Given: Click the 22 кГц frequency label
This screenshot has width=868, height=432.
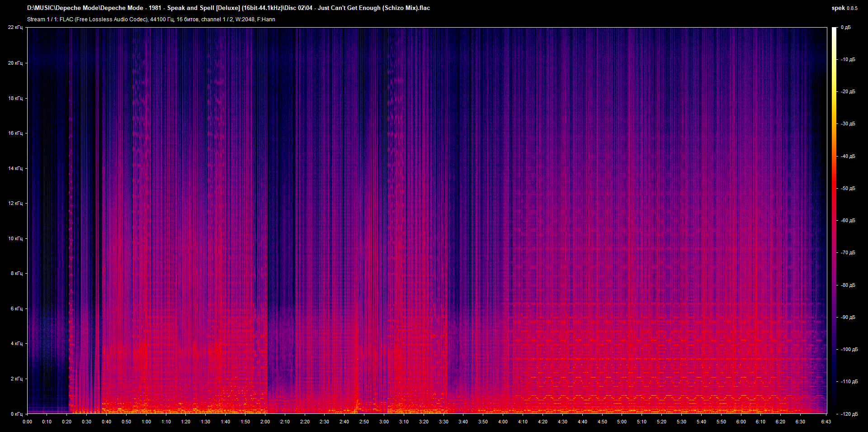Looking at the screenshot, I should point(15,28).
